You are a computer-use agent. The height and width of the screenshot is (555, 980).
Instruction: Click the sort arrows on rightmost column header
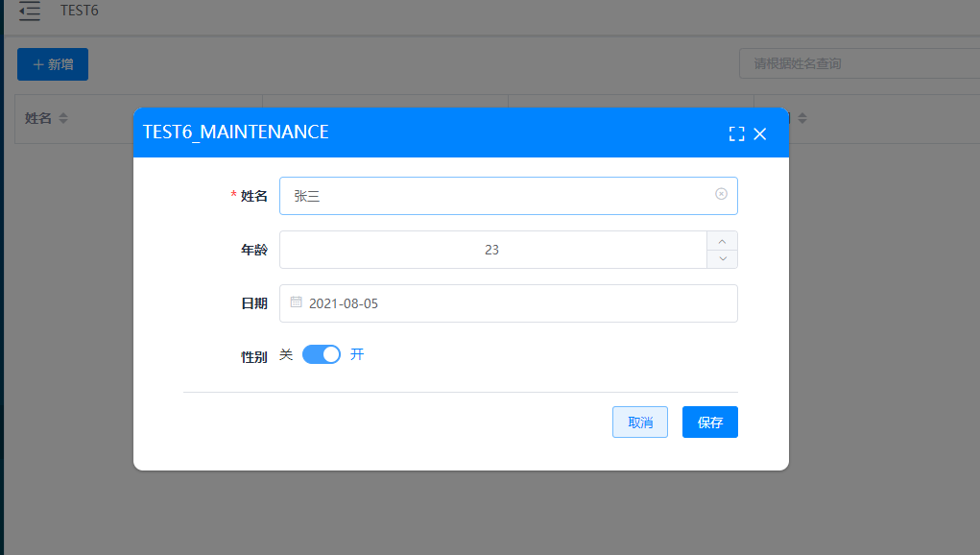coord(802,118)
